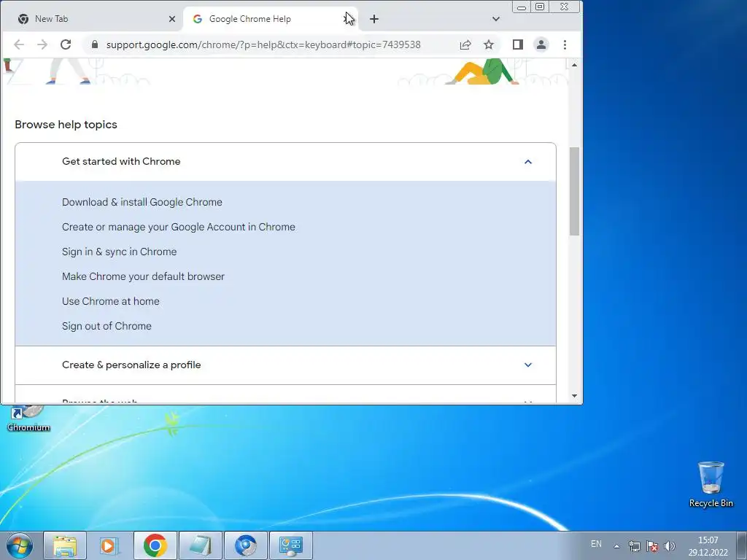Open the tab search dropdown arrow
Screen dimensions: 747x560
[x=496, y=19]
